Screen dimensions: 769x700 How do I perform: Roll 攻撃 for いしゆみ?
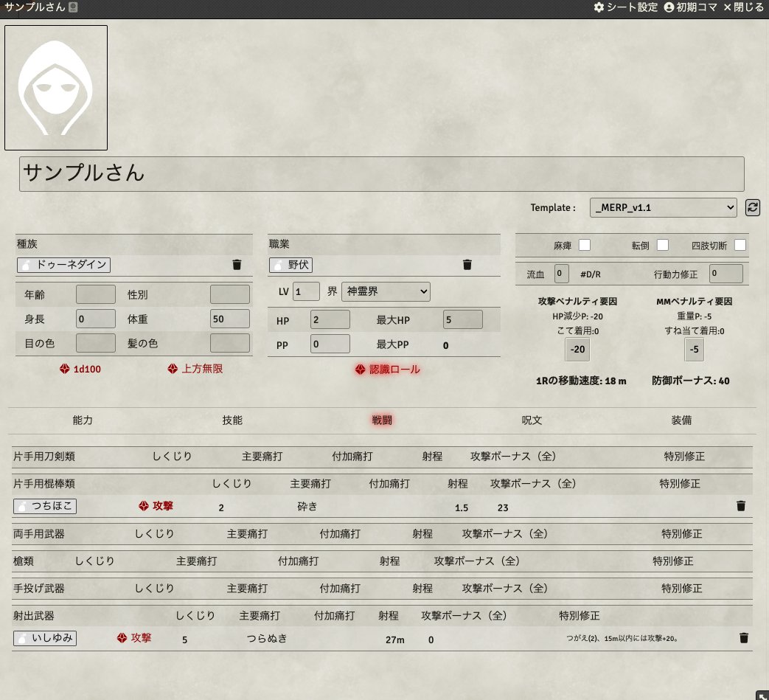(x=134, y=638)
